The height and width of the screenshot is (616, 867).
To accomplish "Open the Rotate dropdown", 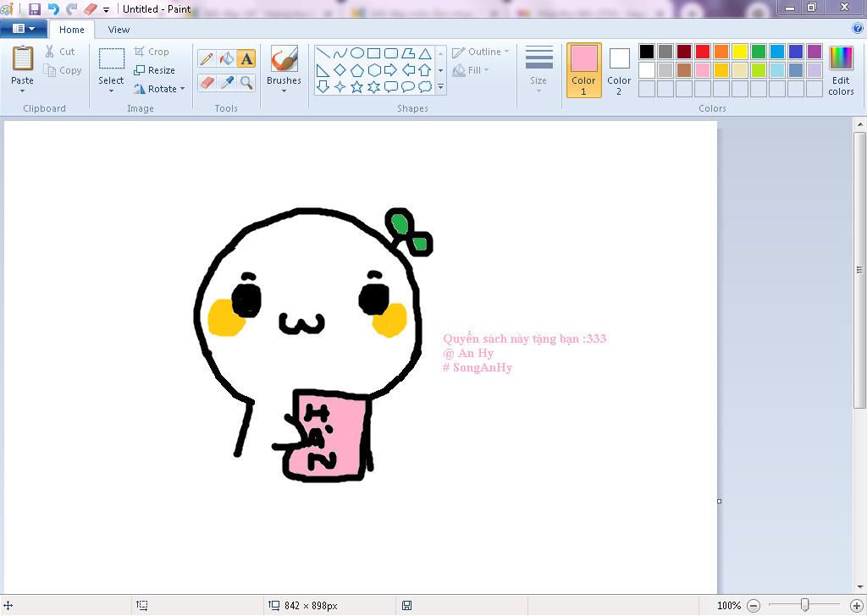I will click(x=159, y=88).
